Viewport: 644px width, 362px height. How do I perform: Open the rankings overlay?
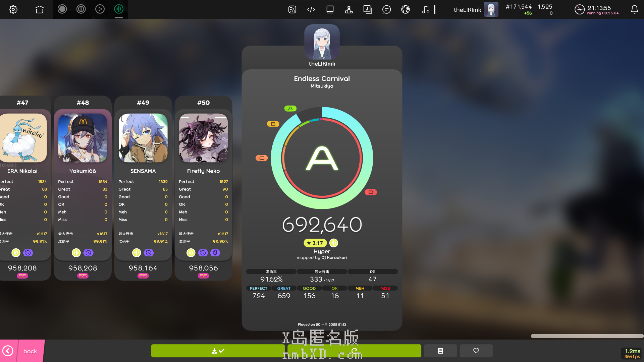(x=349, y=9)
